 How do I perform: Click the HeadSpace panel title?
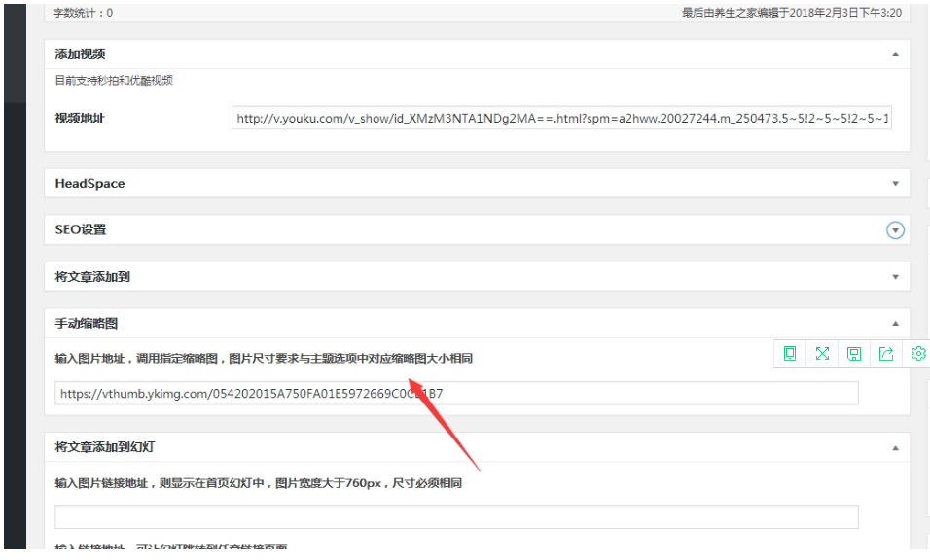tap(89, 184)
